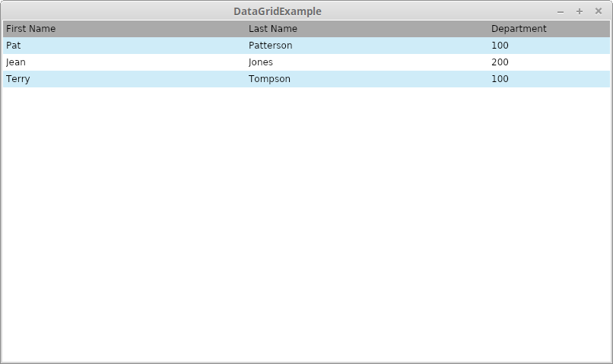The width and height of the screenshot is (613, 364).
Task: Sort by the Last Name column header
Action: pos(273,29)
